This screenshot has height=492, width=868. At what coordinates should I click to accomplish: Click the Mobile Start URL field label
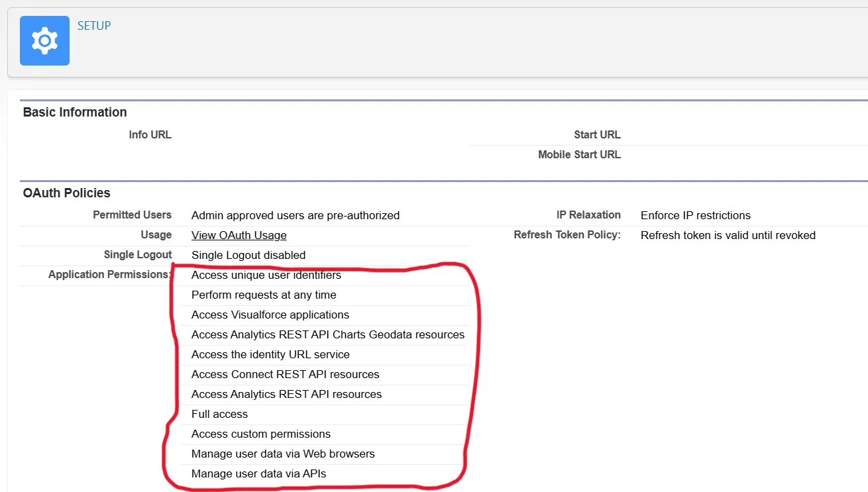pyautogui.click(x=579, y=154)
